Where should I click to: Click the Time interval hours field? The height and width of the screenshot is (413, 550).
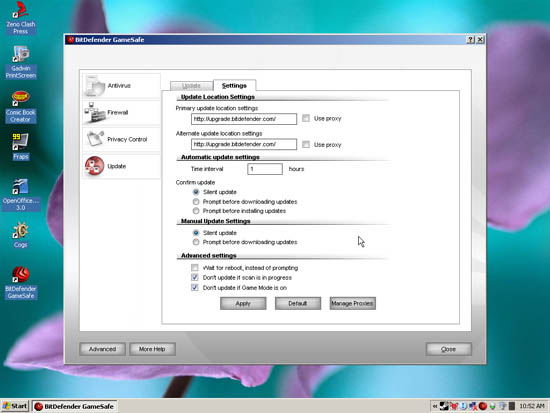pyautogui.click(x=265, y=169)
